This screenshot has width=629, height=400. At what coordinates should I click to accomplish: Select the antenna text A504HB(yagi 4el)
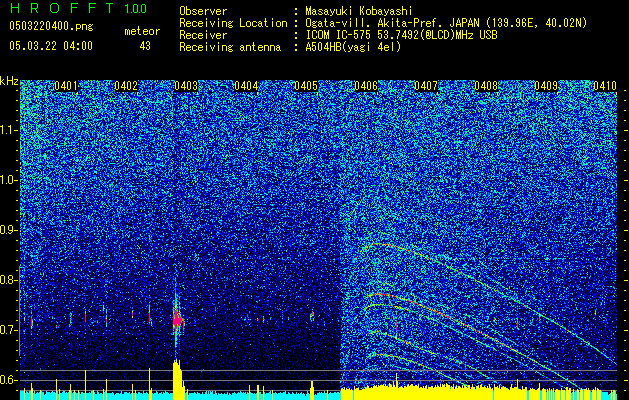(353, 47)
